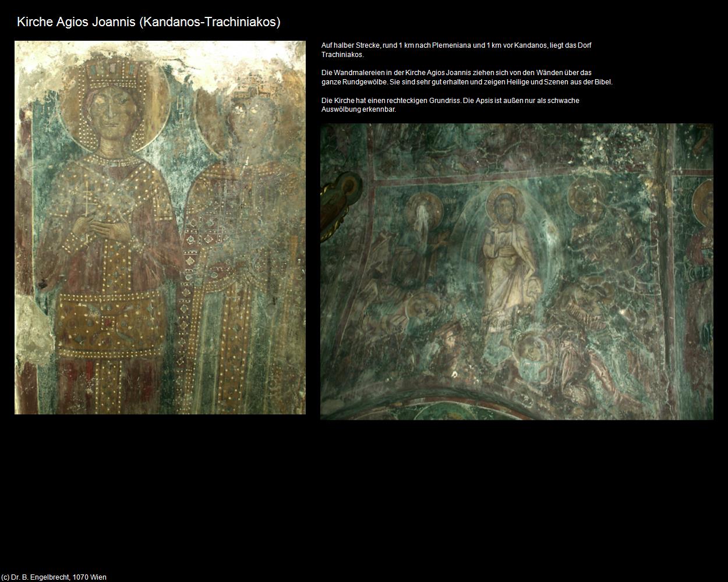Click the copyright notice '(c) Dr. B. Engelbrecht, 1070 Wien'
Viewport: 728px width, 582px height.
(54, 577)
